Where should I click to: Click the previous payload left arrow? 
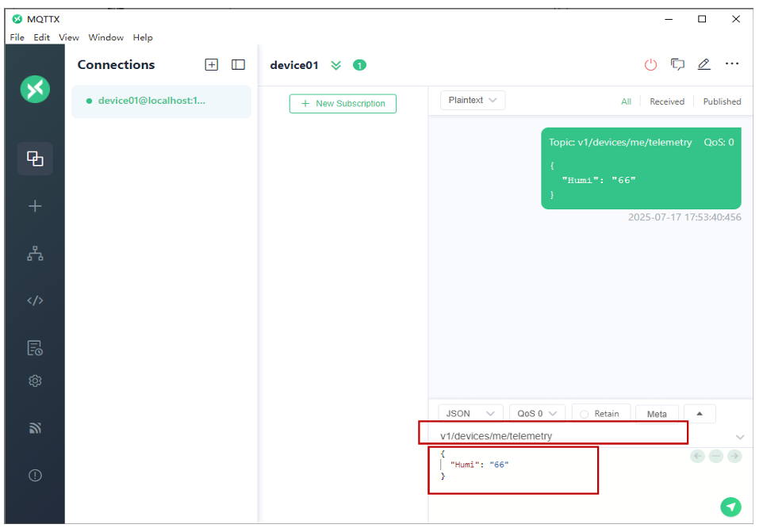coord(697,456)
